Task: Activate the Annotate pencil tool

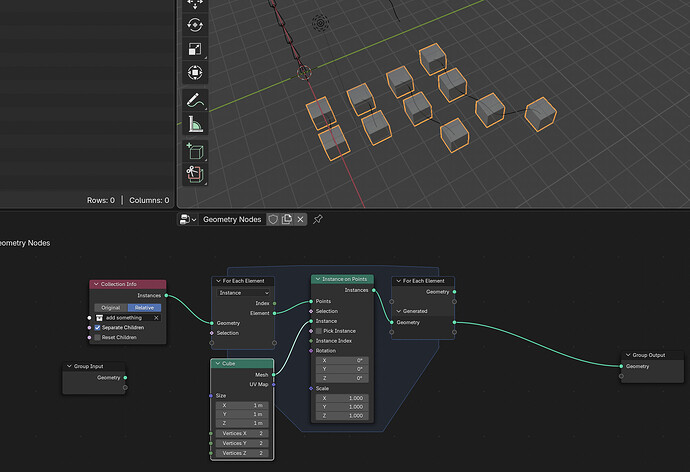Action: (x=195, y=100)
